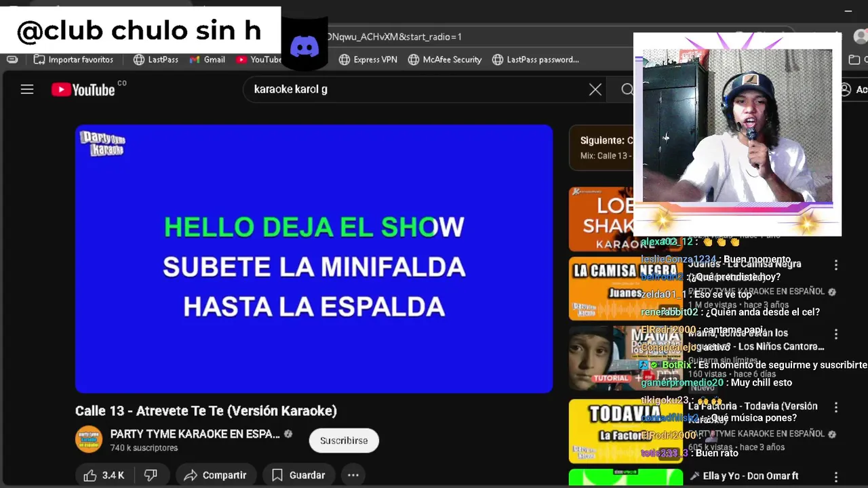
Task: Open Party Tyme Karaoke channel avatar
Action: tap(89, 439)
